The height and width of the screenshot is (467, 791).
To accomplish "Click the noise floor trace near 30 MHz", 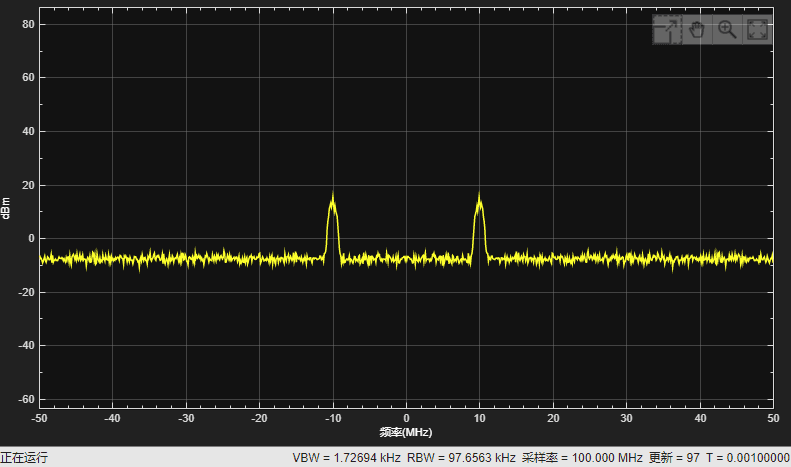I will [627, 259].
